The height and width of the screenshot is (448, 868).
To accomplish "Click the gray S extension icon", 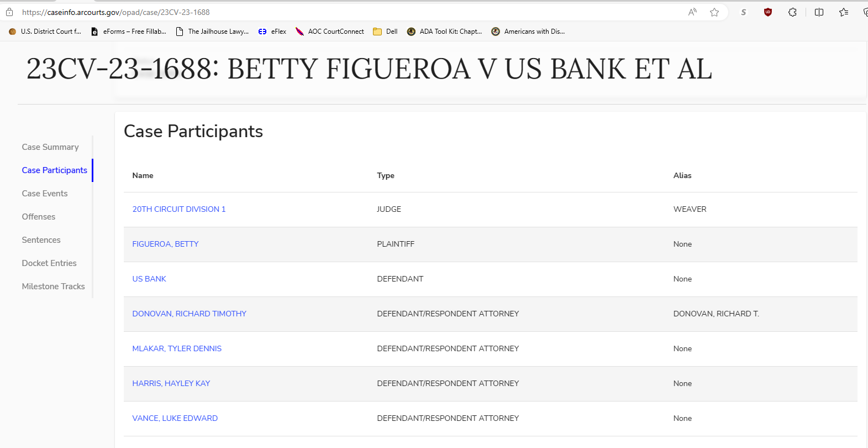I will click(x=744, y=12).
